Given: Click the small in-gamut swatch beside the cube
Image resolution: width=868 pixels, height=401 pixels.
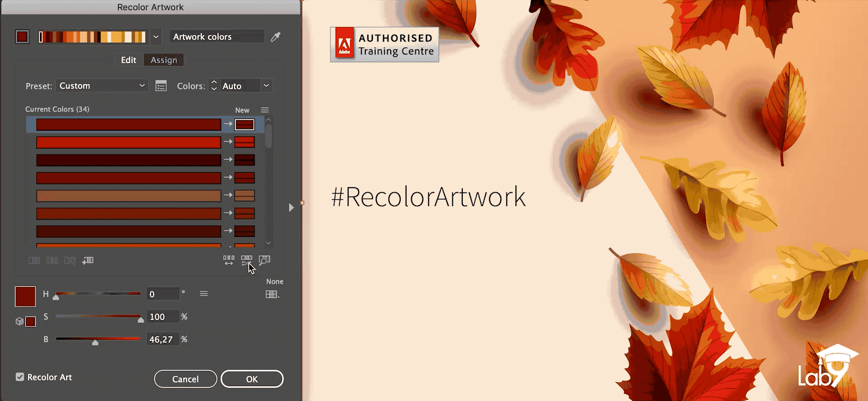Looking at the screenshot, I should coord(30,322).
